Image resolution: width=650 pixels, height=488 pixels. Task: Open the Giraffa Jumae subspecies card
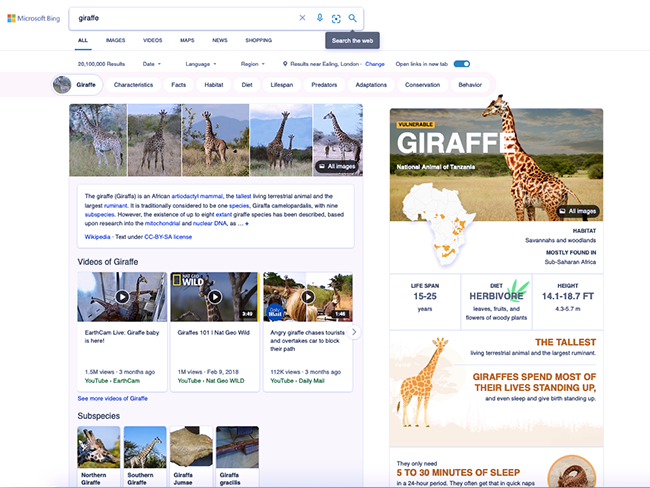[x=191, y=456]
